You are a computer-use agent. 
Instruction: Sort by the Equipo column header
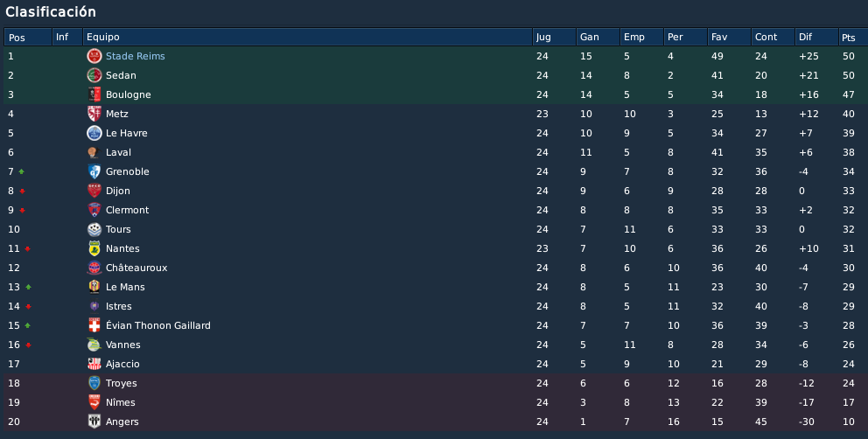click(307, 37)
